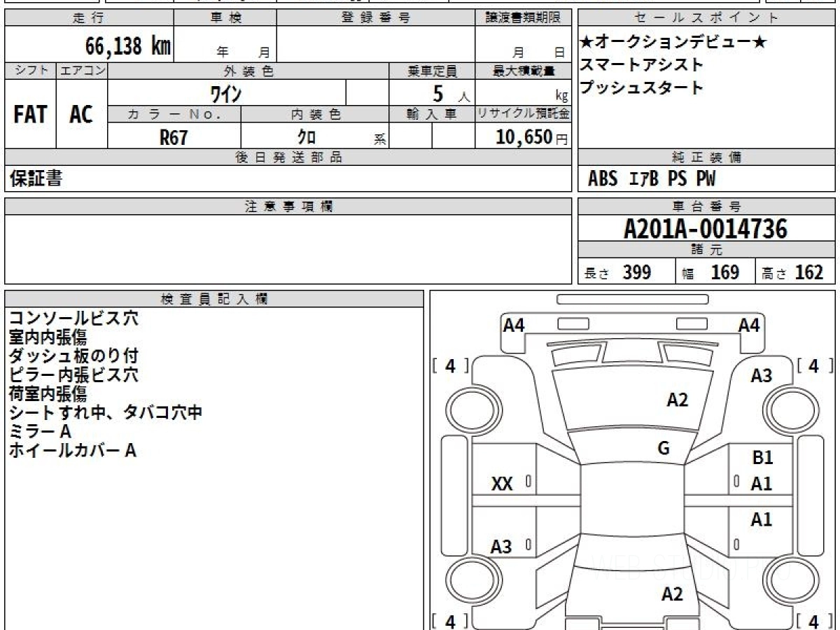Select the 注意事項欄 header
Image resolution: width=840 pixels, height=630 pixels.
click(288, 206)
